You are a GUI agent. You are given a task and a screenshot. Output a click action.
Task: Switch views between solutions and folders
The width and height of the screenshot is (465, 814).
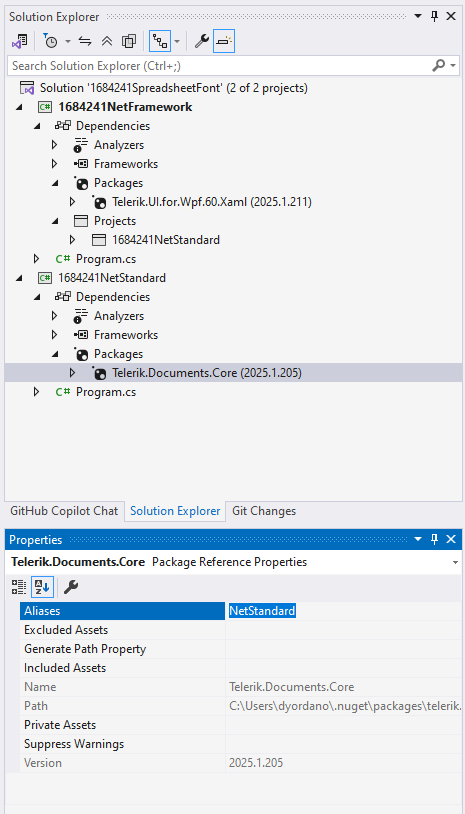click(x=20, y=41)
